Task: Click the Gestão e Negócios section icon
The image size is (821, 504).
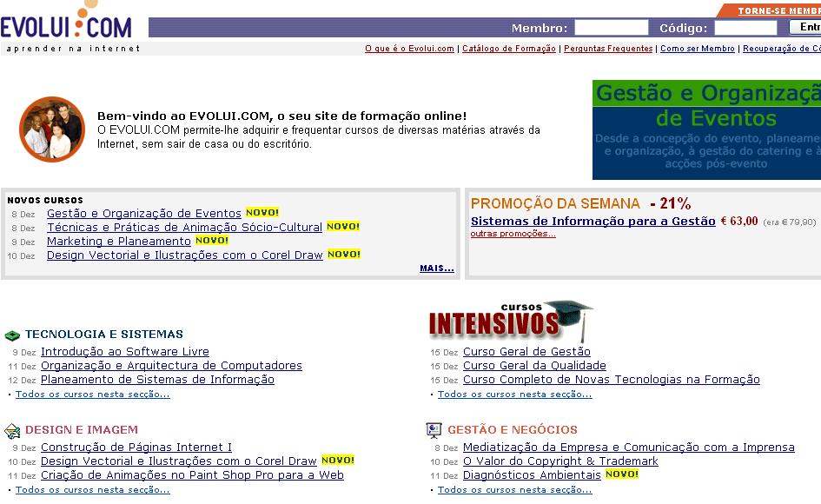Action: coord(434,430)
